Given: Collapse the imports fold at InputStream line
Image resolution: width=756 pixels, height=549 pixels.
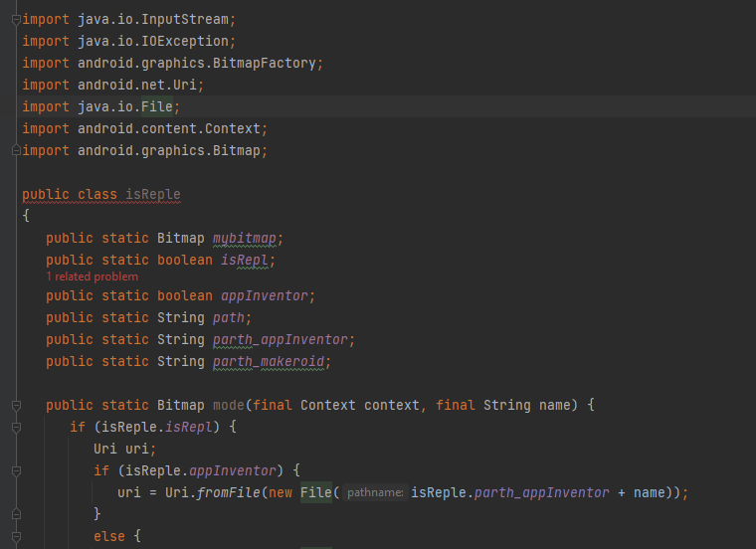Looking at the screenshot, I should (x=16, y=20).
